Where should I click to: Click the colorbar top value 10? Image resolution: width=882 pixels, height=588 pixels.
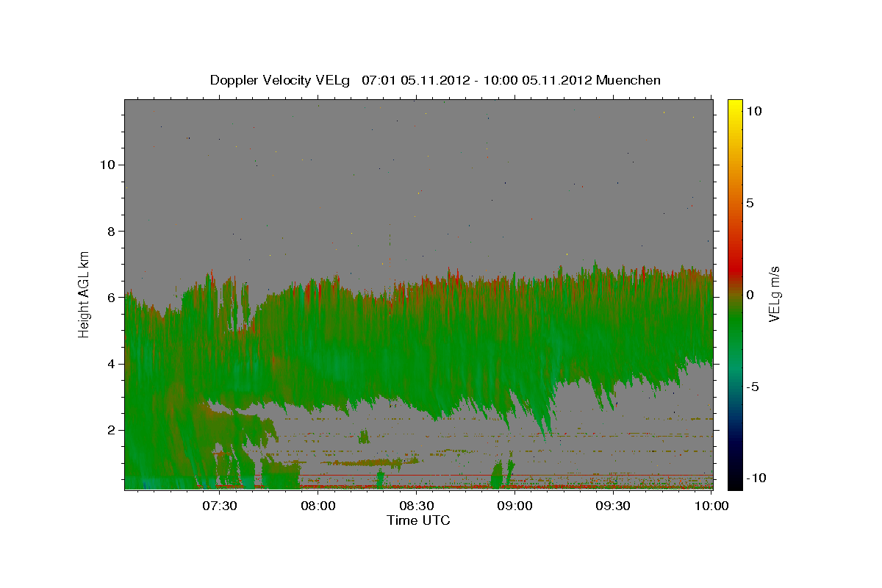[x=754, y=111]
